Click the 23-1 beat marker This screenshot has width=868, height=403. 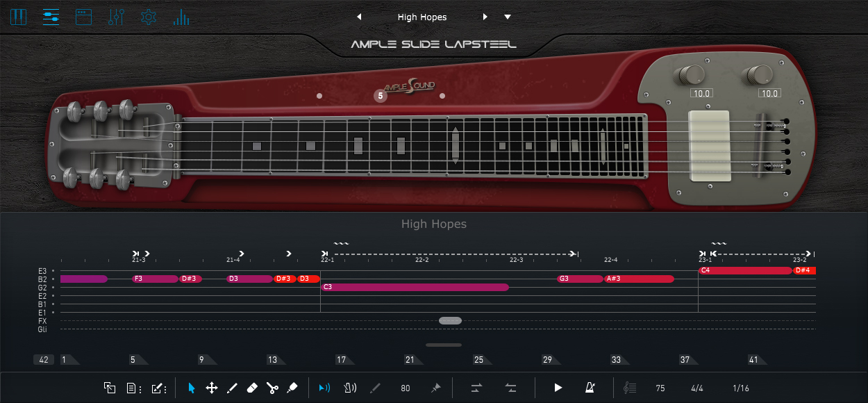tap(705, 260)
